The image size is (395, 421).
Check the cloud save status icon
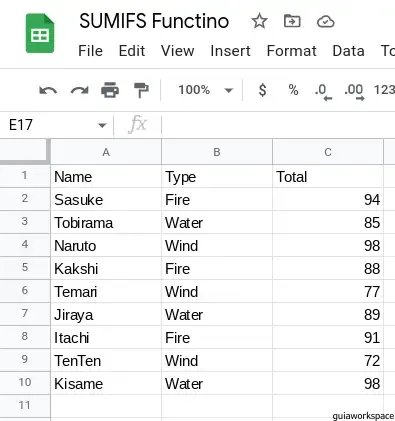coord(326,22)
